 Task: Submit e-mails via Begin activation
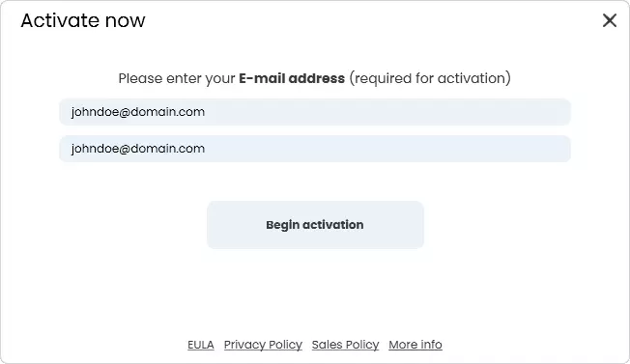[x=315, y=225]
